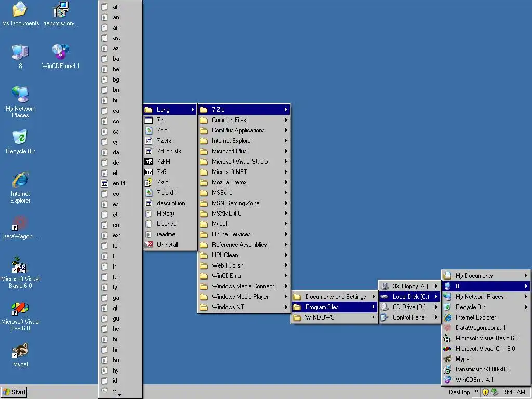
Task: Open the MSN Gaming Zone folder entry
Action: (x=244, y=203)
